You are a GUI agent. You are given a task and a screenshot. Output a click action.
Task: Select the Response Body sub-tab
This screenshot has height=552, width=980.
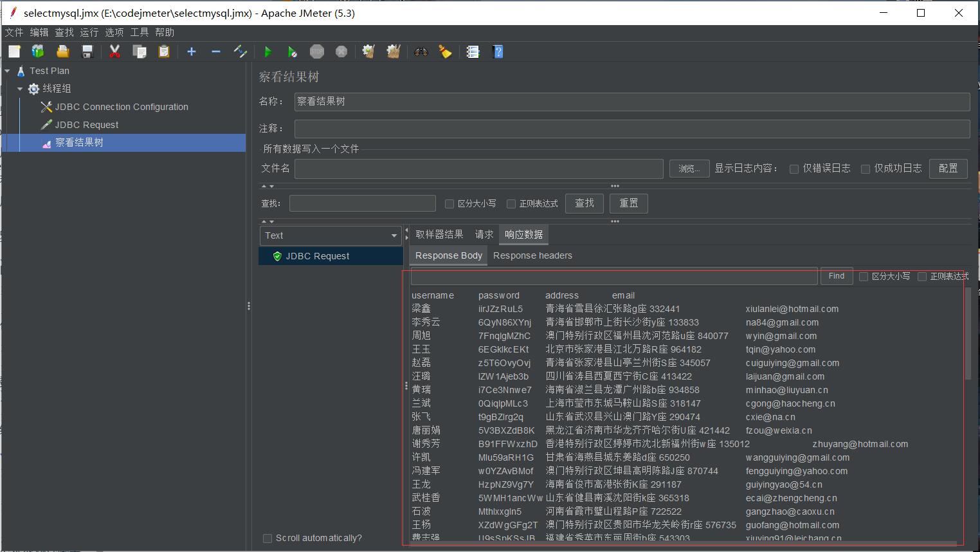pos(449,255)
